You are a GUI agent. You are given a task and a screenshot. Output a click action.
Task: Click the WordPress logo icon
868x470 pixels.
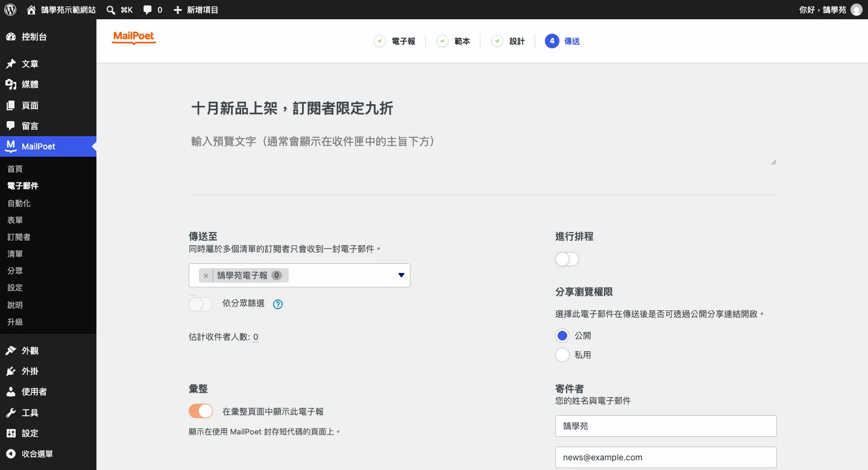(10, 10)
